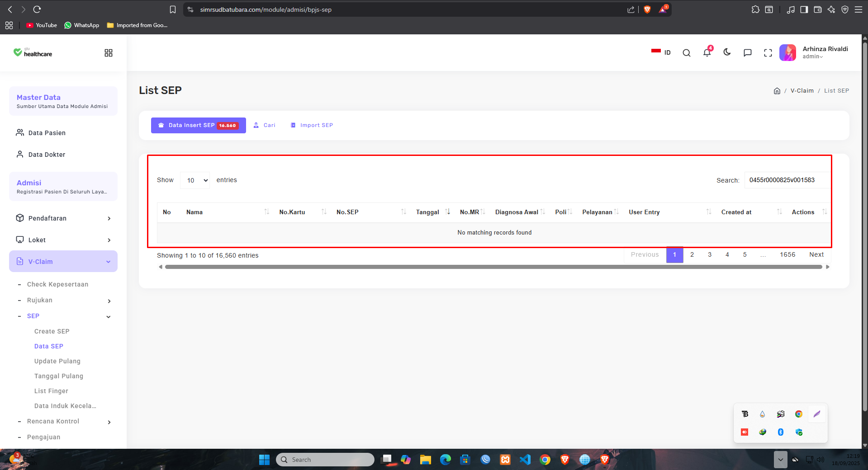The image size is (868, 470).
Task: Click the search magnifier icon in header
Action: click(687, 53)
